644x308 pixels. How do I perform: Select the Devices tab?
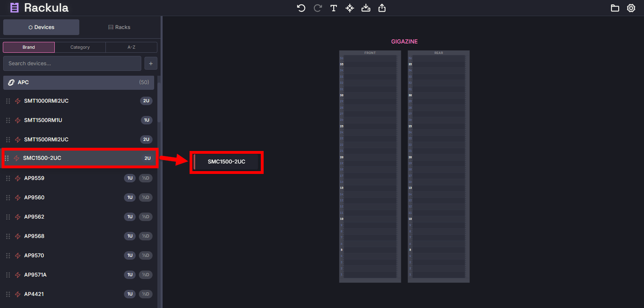tap(41, 27)
